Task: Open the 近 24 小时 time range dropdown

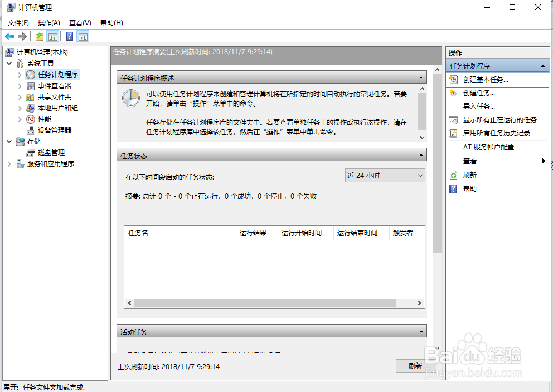Action: coord(385,175)
